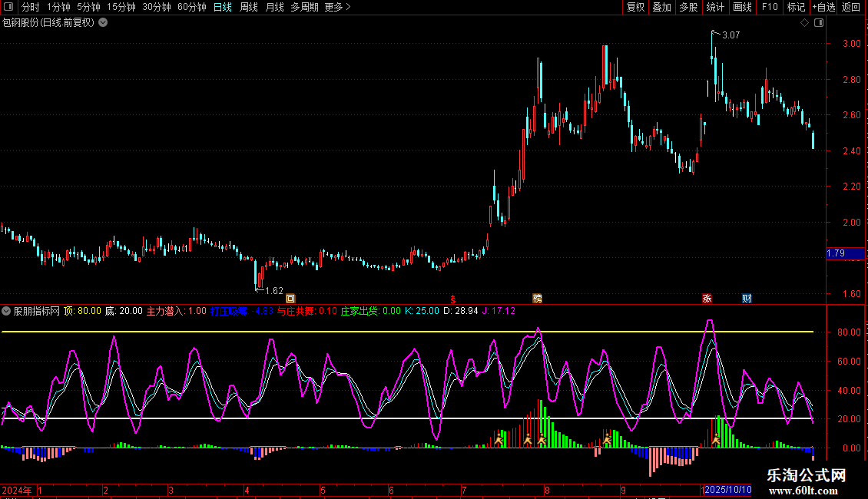The width and height of the screenshot is (868, 499).
Task: Toggle the left sidebar panel icon
Action: point(8,7)
